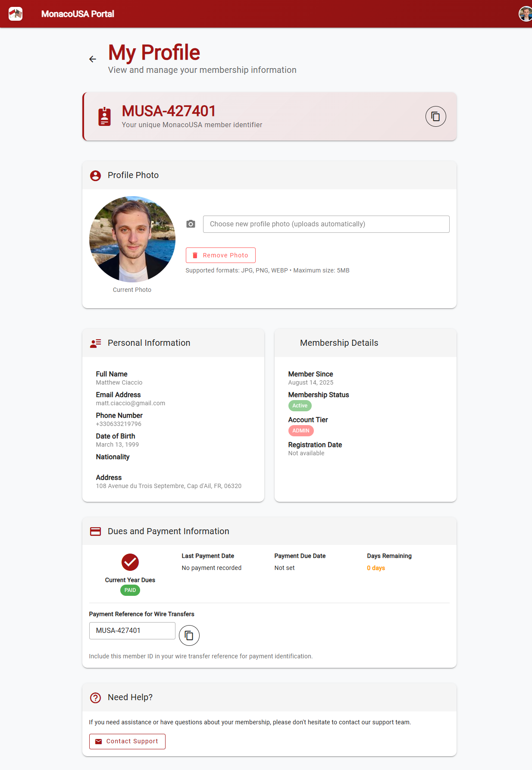Click the Need Help question mark icon

(95, 698)
